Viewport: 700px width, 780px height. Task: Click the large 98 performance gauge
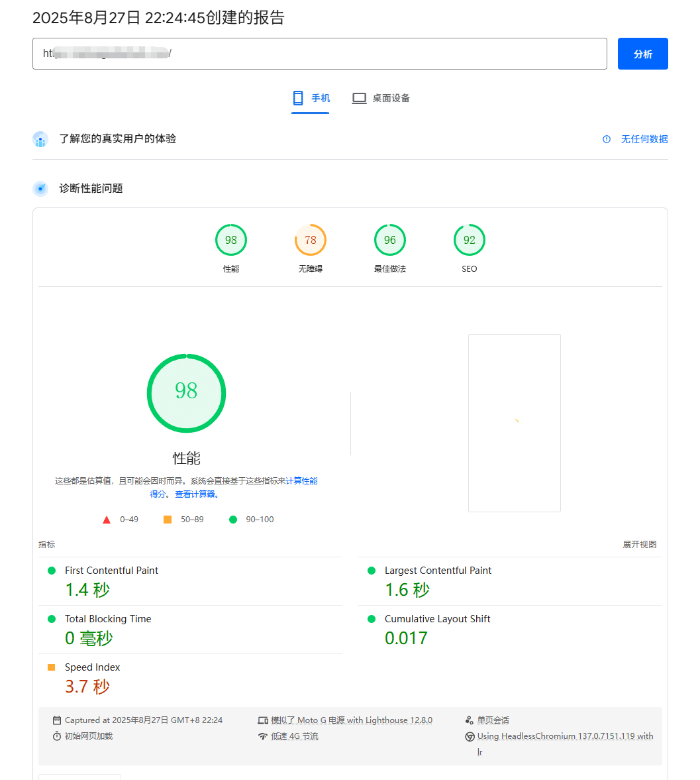tap(186, 394)
